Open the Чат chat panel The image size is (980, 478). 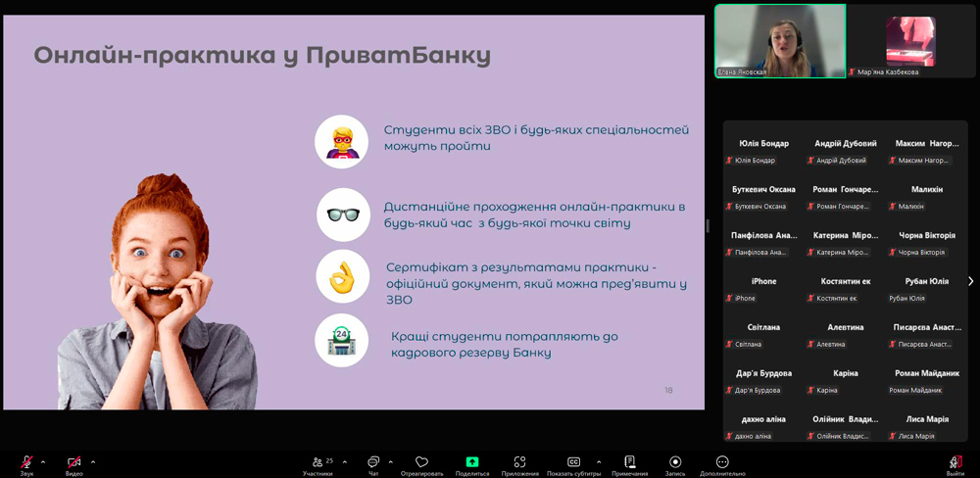point(373,462)
